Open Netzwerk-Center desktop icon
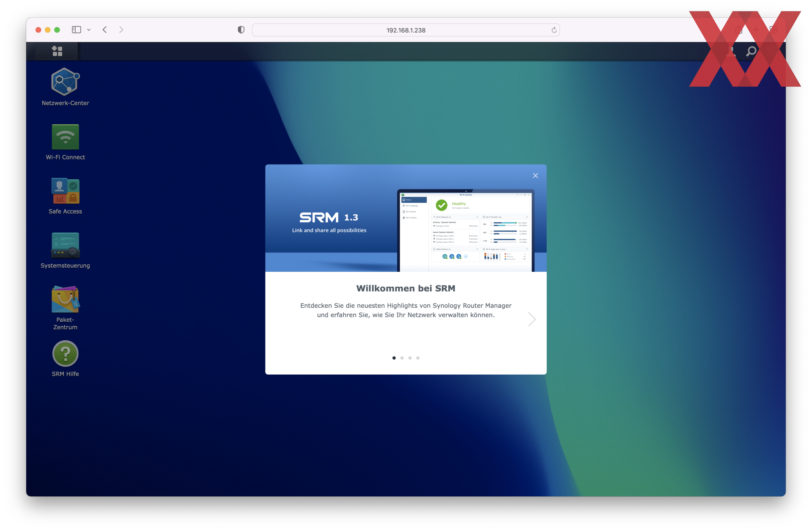 coord(65,87)
